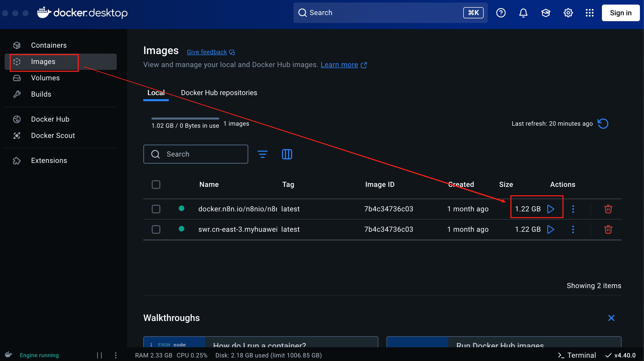Click the refresh images icon
This screenshot has height=361, width=644.
603,124
